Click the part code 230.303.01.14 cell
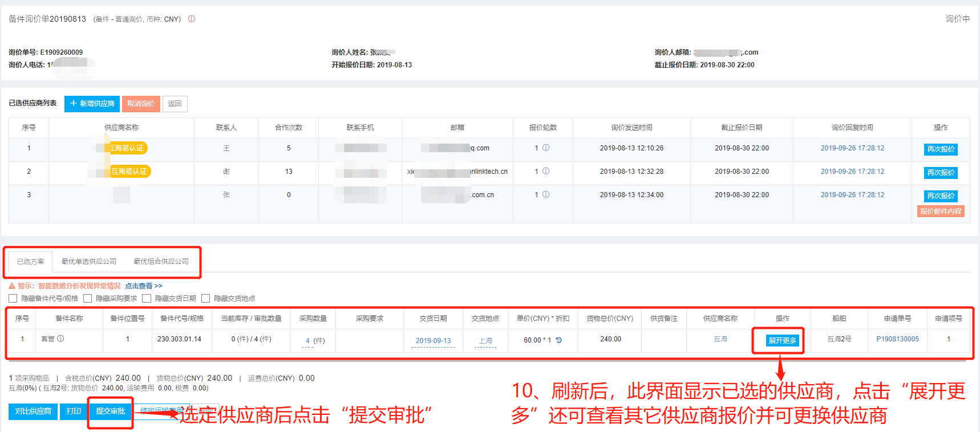This screenshot has height=432, width=980. click(179, 339)
